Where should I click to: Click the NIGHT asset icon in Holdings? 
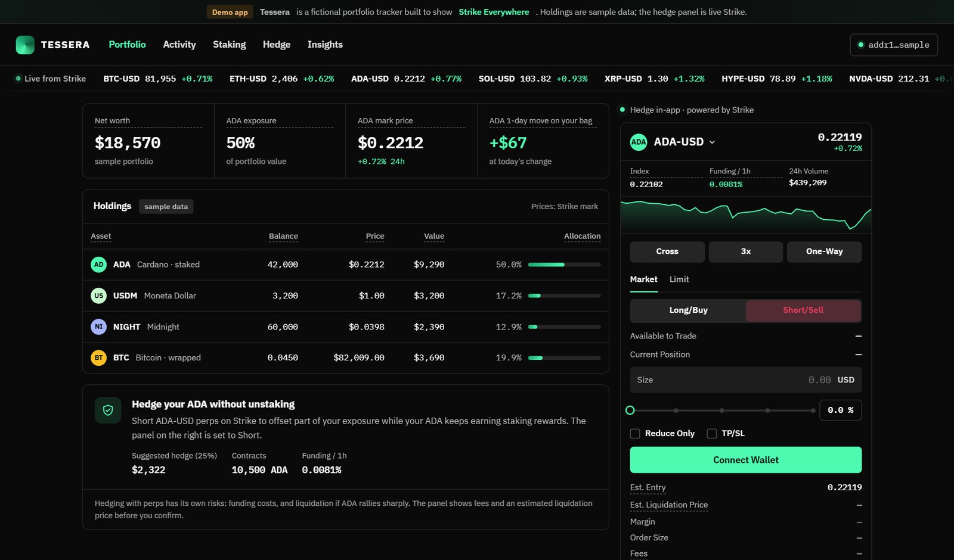pos(98,326)
